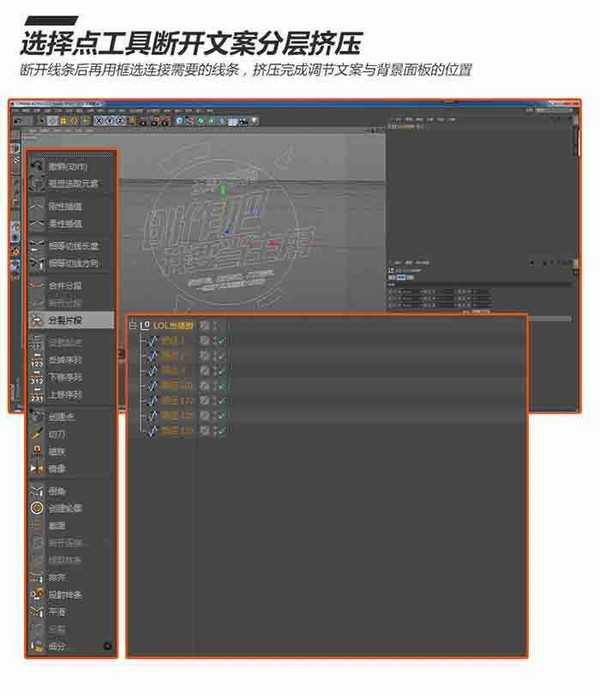The image size is (600, 696).
Task: Click layer icon on LOL null row
Action: [x=204, y=325]
